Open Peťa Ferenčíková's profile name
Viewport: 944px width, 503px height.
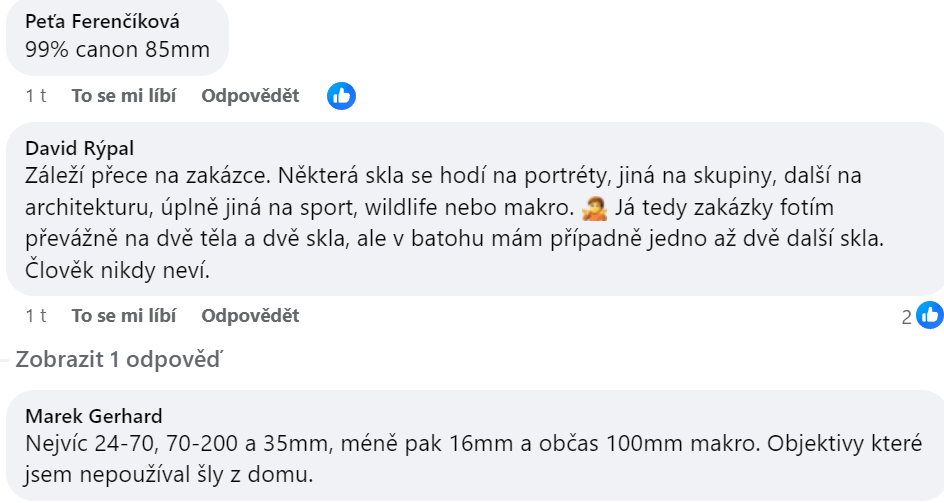[102, 22]
